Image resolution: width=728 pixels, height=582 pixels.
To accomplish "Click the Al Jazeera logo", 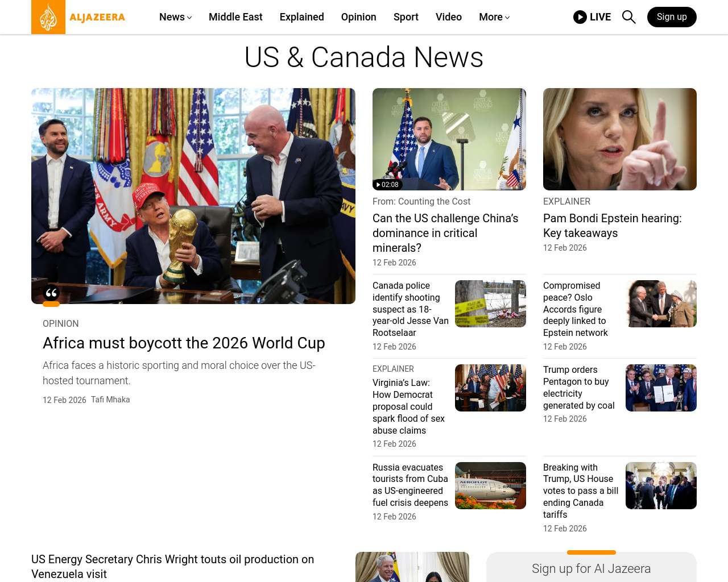I will click(x=78, y=17).
